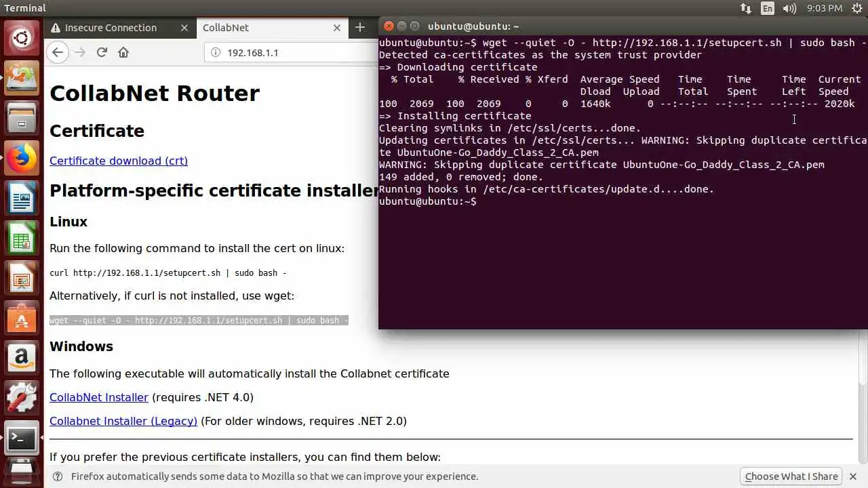Click Choose What I Share button

[791, 476]
